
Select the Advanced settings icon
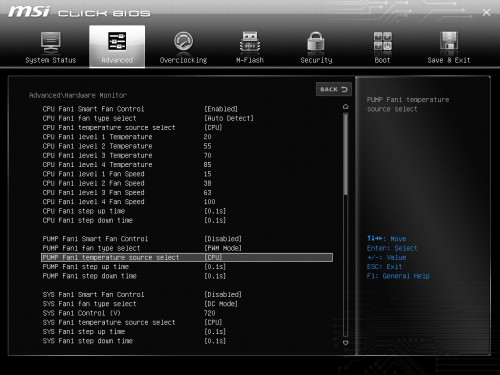(x=117, y=42)
